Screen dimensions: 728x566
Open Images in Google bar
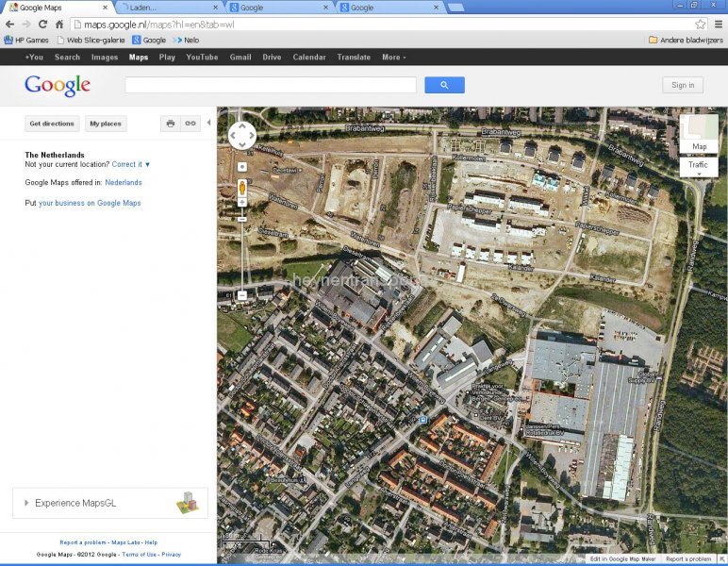[105, 58]
